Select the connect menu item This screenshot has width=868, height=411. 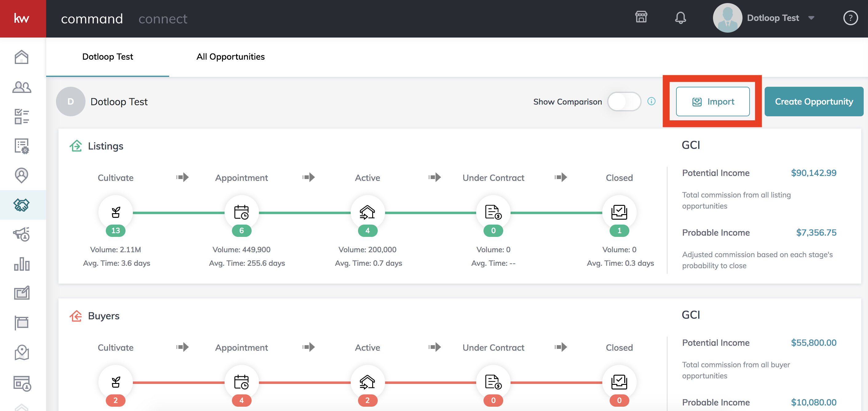163,18
